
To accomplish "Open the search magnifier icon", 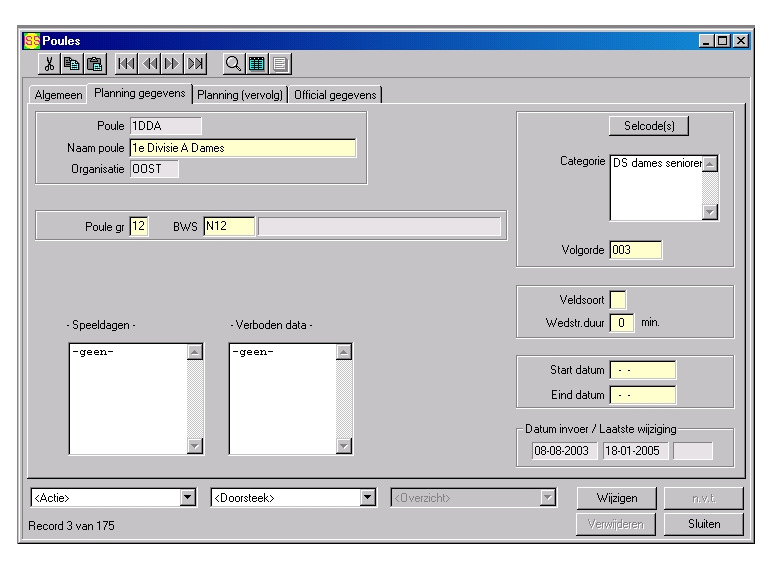I will coord(232,65).
